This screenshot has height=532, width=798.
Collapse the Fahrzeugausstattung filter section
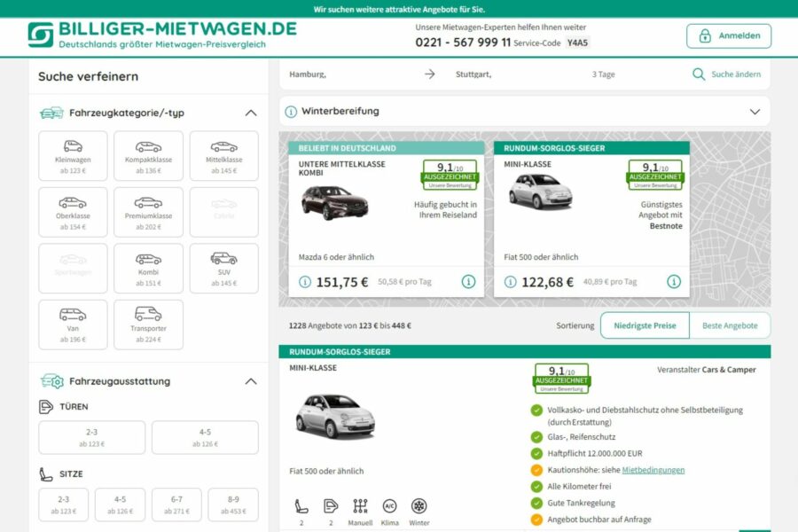click(249, 381)
